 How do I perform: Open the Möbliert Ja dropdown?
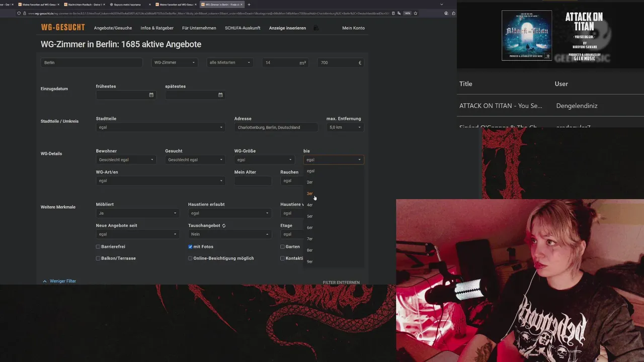pos(137,213)
